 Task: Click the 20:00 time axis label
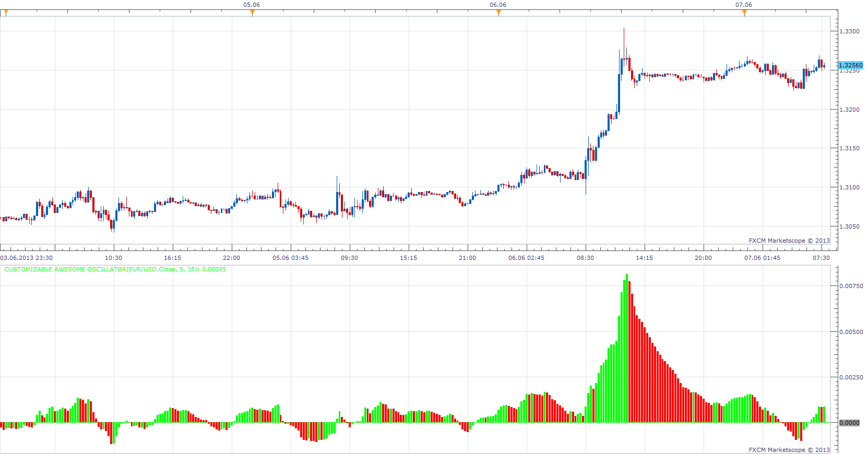[703, 258]
